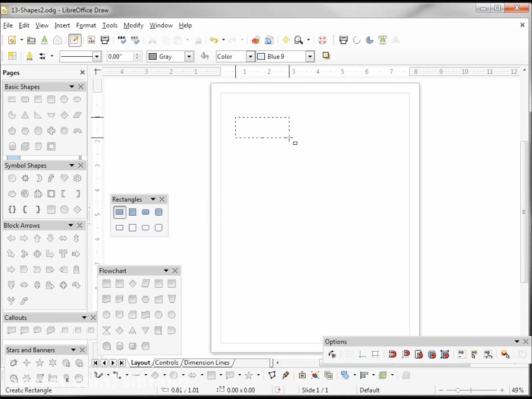532x399 pixels.
Task: Select the Export Directly as PDF icon
Action: (x=90, y=40)
